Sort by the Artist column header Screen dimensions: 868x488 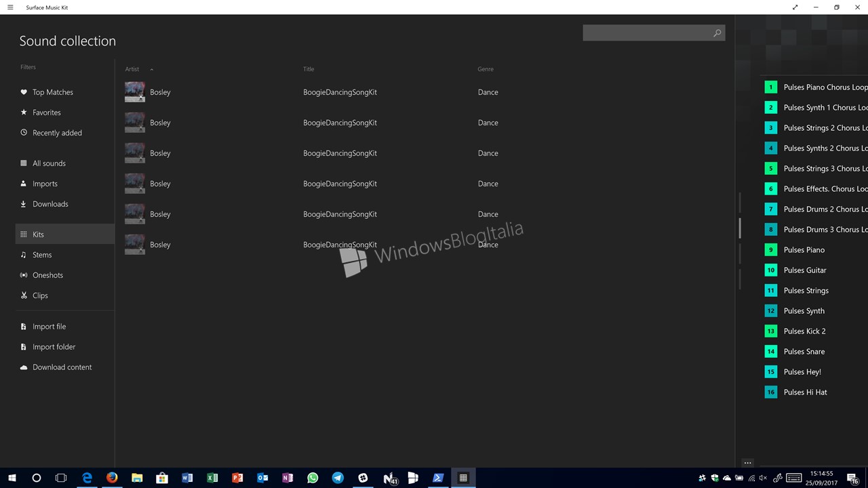[x=132, y=69]
